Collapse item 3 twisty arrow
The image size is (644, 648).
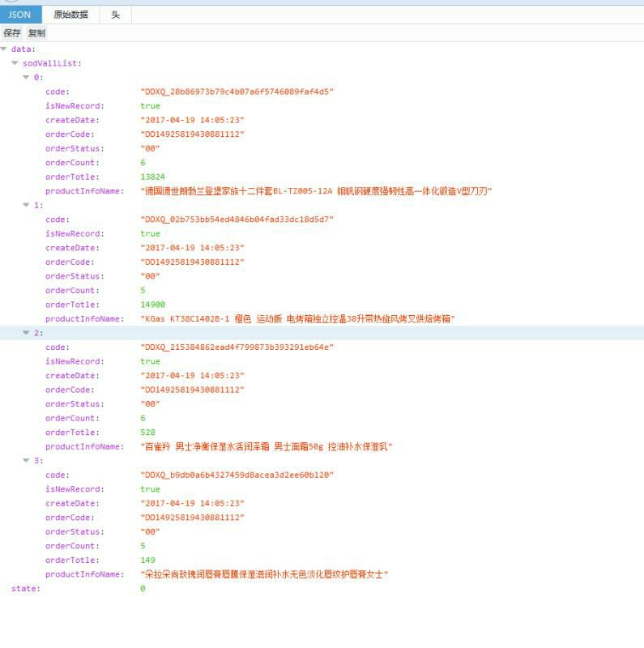coord(26,461)
